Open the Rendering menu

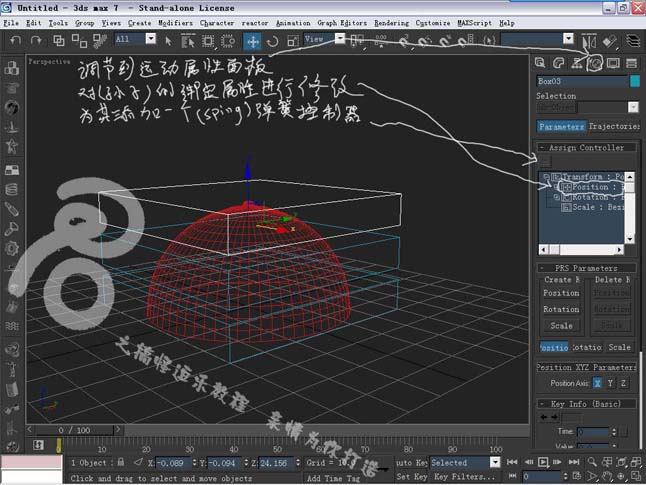pyautogui.click(x=391, y=23)
